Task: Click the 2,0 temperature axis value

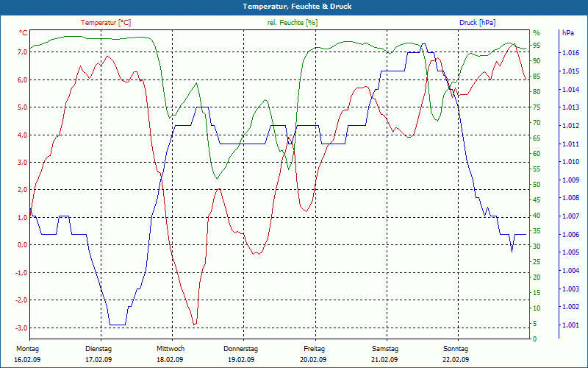Action: click(x=23, y=190)
